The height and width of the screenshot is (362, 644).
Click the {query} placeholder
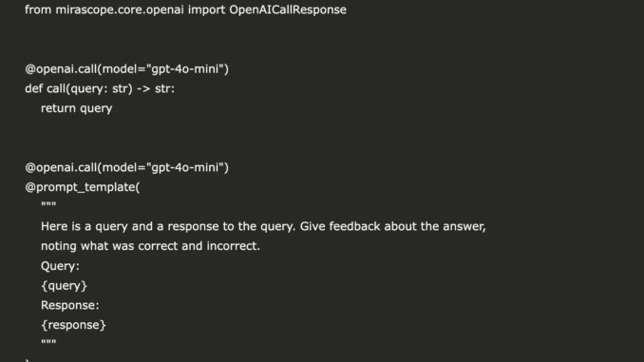click(64, 286)
